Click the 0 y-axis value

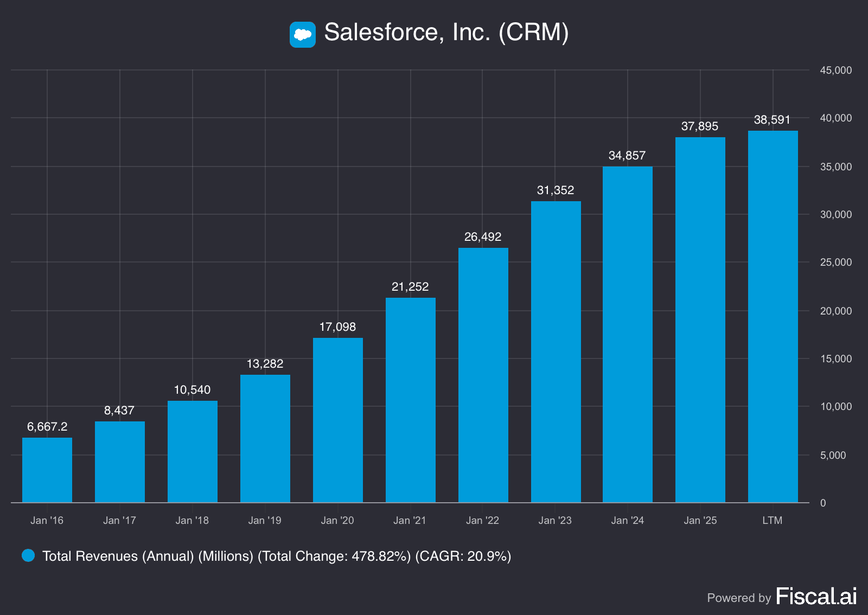coord(823,503)
